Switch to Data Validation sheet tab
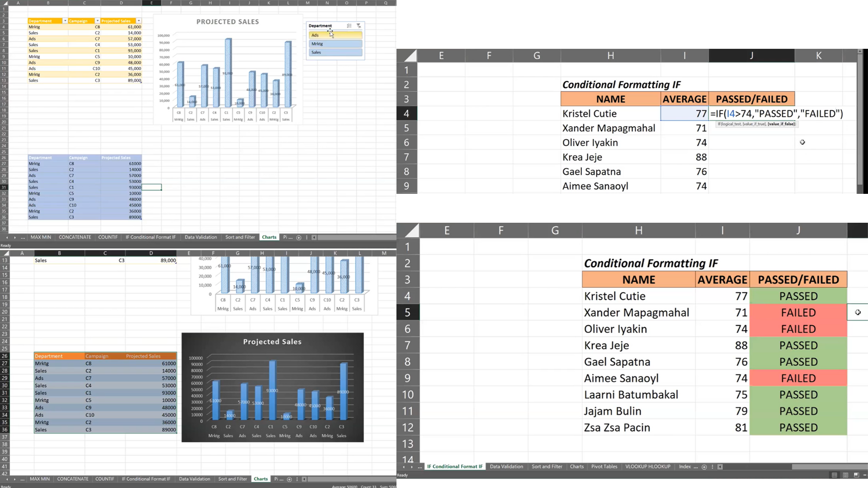Viewport: 868px width, 488px height. coord(506,467)
